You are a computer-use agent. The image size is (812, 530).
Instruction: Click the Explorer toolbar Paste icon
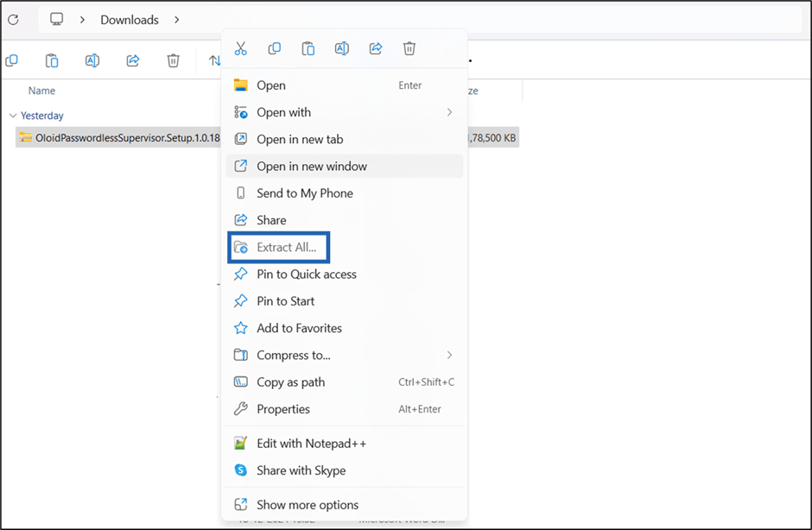(52, 60)
